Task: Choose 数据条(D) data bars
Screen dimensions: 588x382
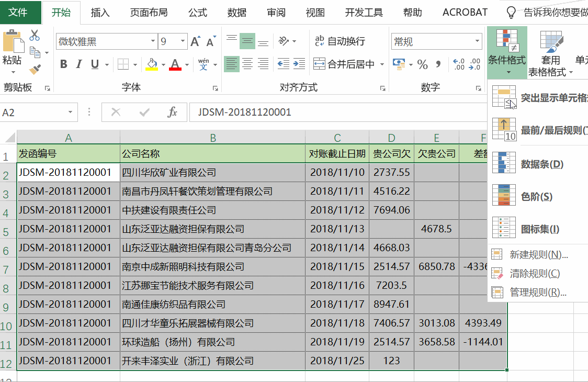Action: 539,164
